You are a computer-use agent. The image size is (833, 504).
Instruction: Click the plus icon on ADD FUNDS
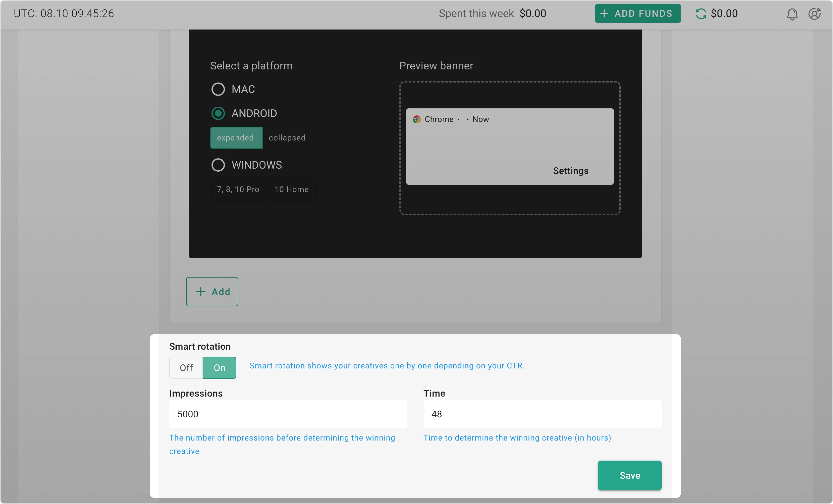[x=605, y=13]
